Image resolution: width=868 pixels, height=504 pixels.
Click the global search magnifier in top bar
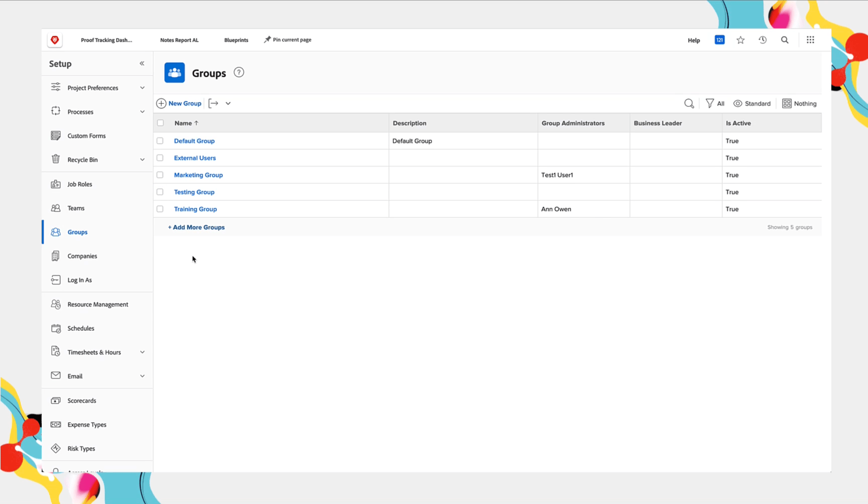pyautogui.click(x=785, y=40)
